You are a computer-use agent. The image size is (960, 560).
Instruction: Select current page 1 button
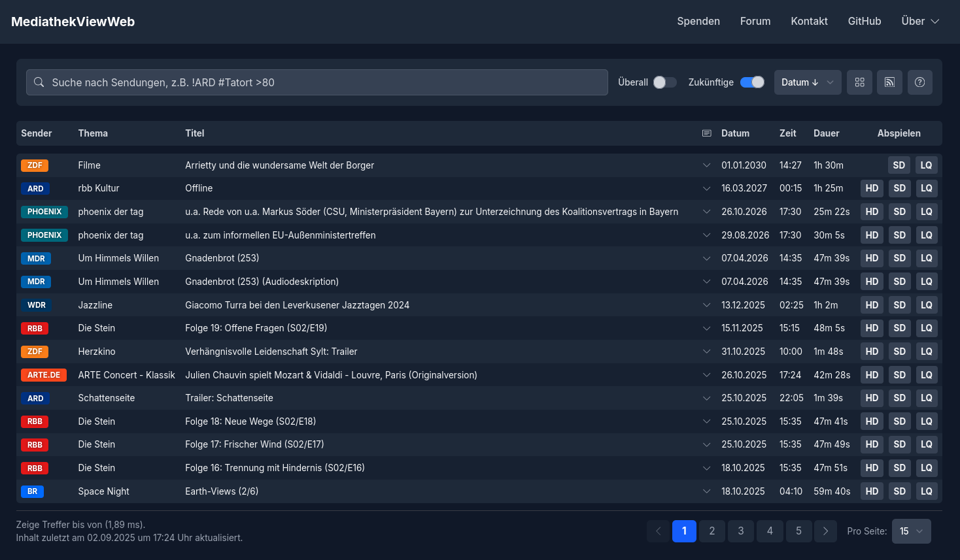684,531
